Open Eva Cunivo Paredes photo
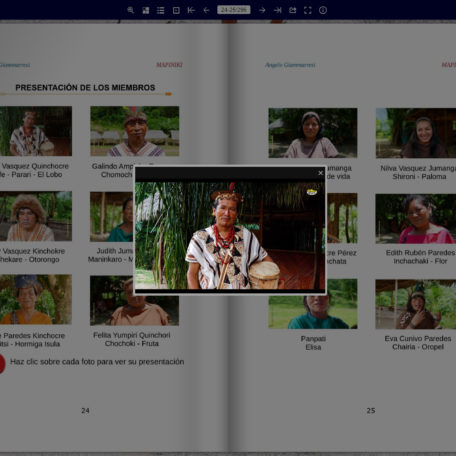456x456 pixels. 416,304
